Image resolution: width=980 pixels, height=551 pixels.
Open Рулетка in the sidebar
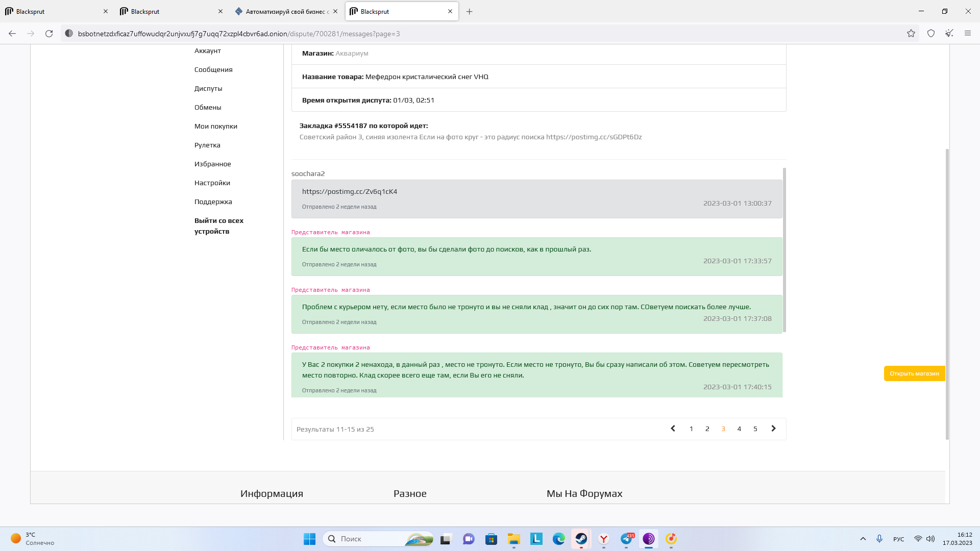tap(207, 145)
